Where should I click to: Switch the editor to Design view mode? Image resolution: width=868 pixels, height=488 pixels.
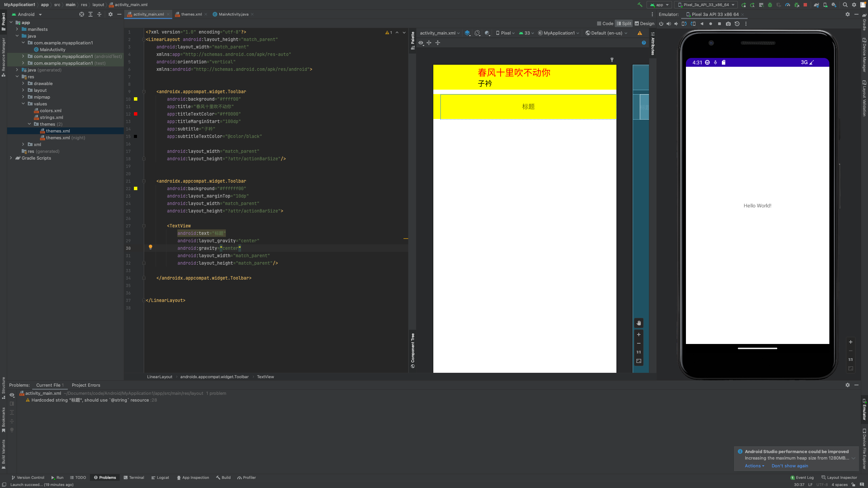[644, 23]
